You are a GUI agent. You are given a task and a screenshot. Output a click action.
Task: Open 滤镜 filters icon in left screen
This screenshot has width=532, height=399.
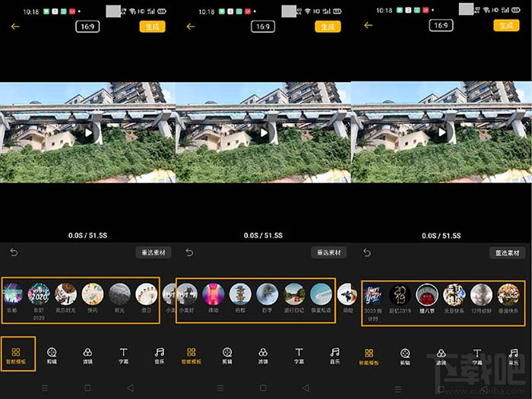click(x=87, y=356)
